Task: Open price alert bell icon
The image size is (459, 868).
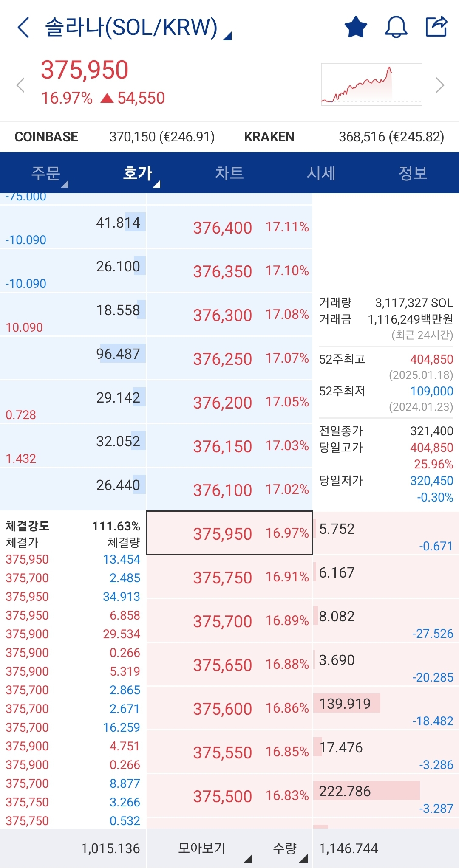Action: pos(396,27)
